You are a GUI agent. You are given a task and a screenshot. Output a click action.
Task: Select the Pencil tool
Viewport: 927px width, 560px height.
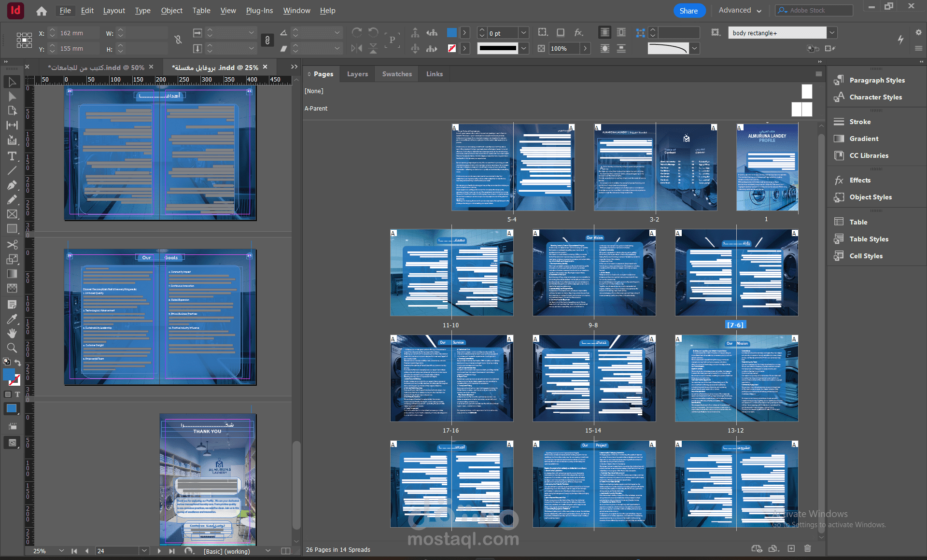12,199
